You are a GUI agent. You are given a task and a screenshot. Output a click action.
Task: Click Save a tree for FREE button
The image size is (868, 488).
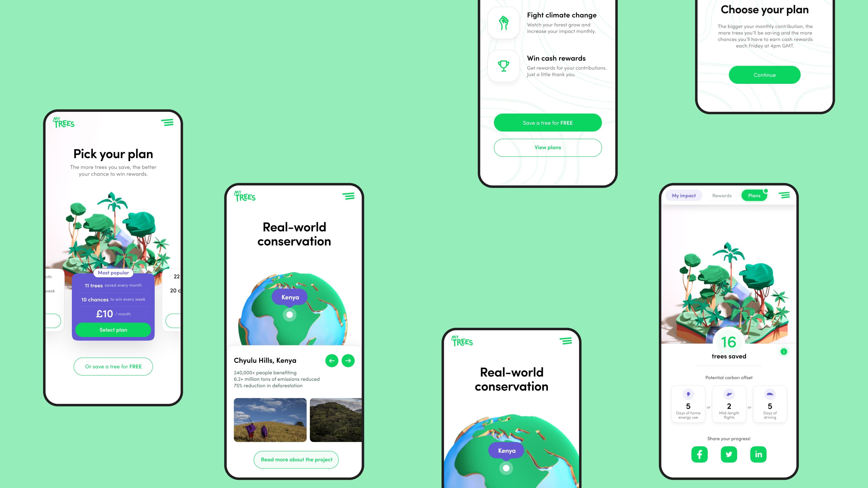[547, 122]
